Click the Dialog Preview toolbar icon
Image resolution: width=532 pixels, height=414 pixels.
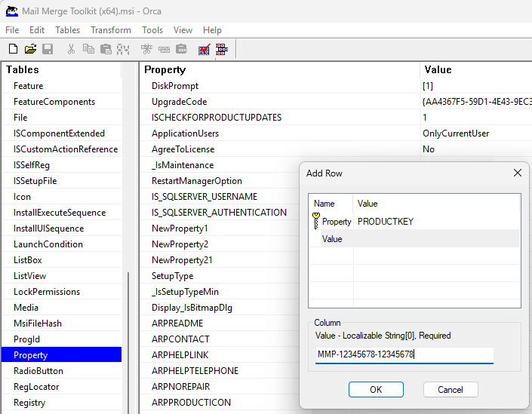[x=222, y=49]
